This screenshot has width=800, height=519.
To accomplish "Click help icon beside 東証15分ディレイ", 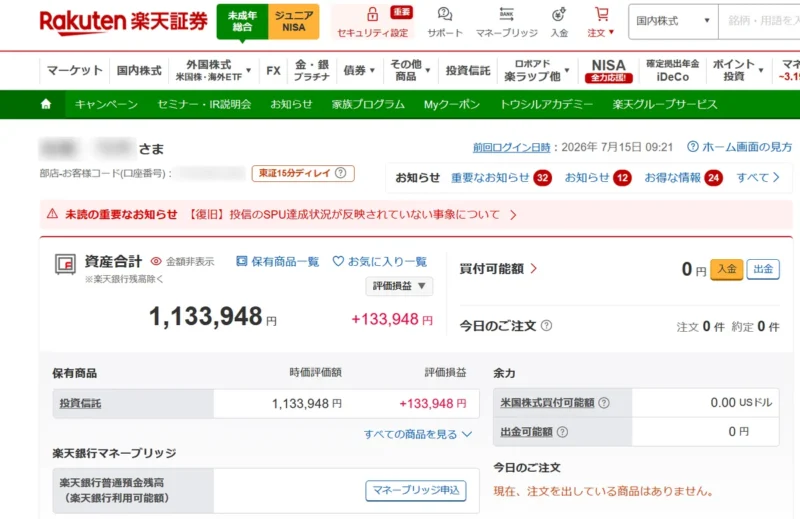I will click(x=340, y=173).
